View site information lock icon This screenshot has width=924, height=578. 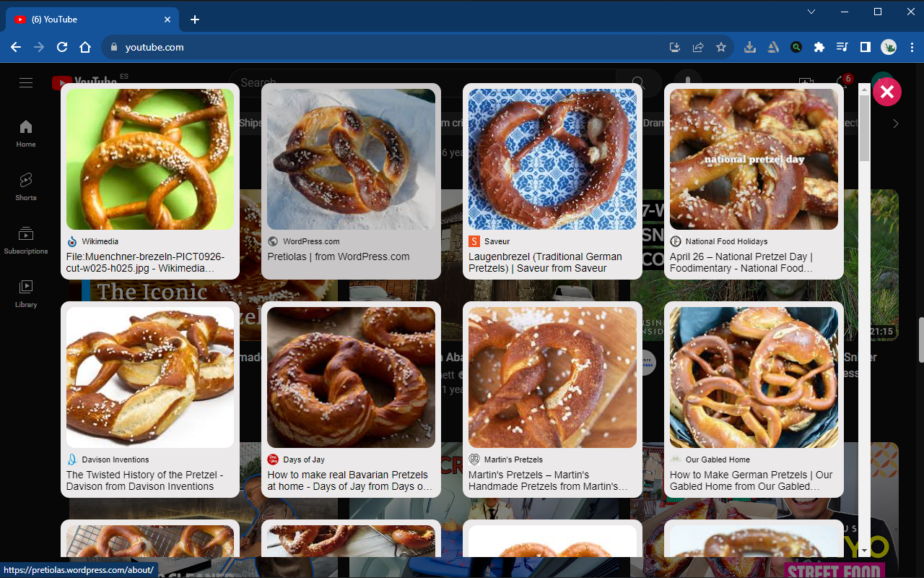pos(113,47)
